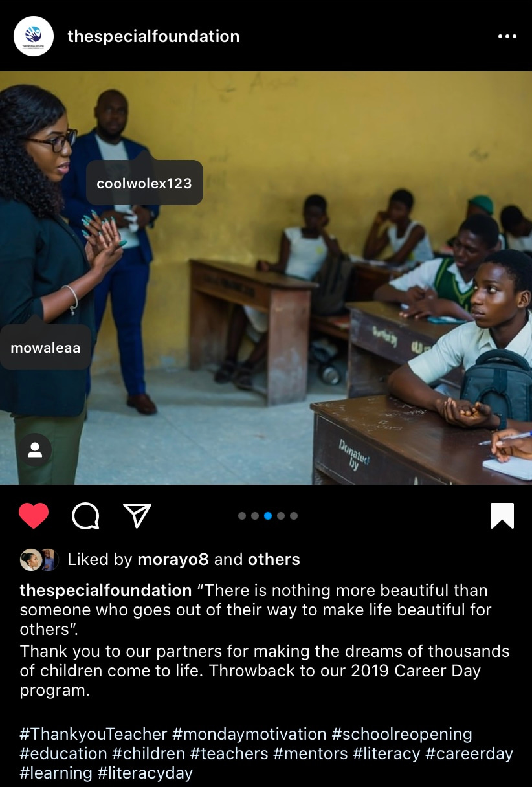Select the first carousel dot indicator
The image size is (532, 787).
tap(242, 516)
